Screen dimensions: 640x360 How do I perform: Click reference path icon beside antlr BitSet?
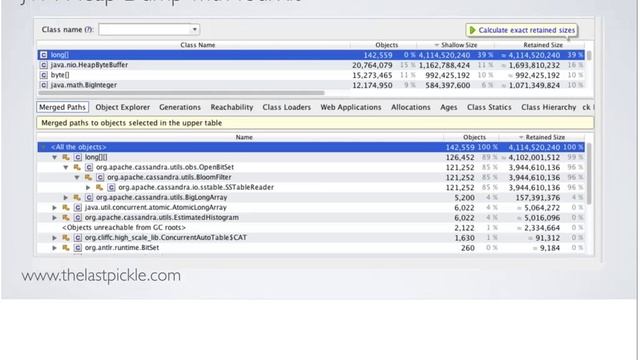click(x=66, y=248)
